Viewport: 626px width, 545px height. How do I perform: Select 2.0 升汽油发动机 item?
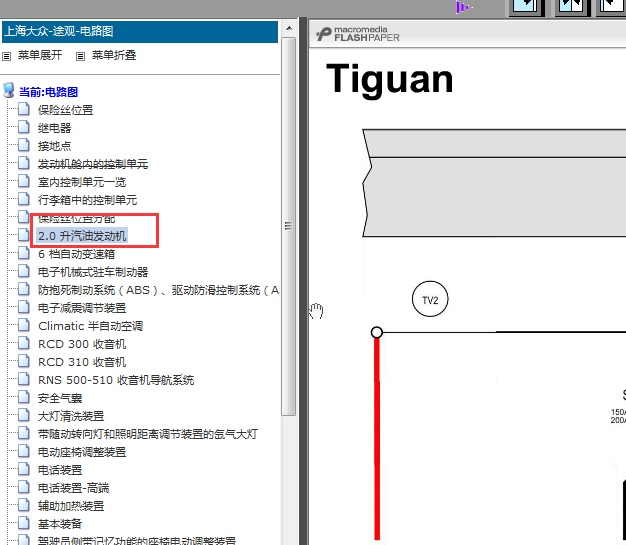(x=82, y=236)
